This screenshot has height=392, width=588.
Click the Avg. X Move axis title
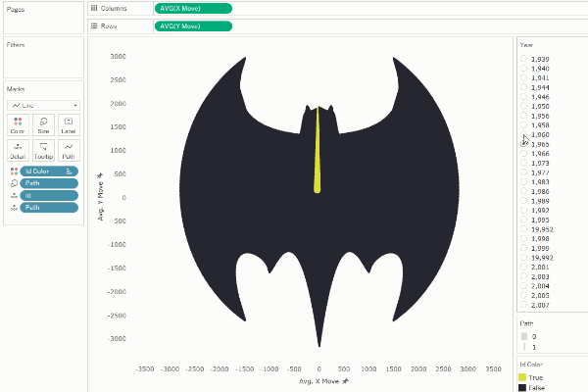pyautogui.click(x=319, y=381)
